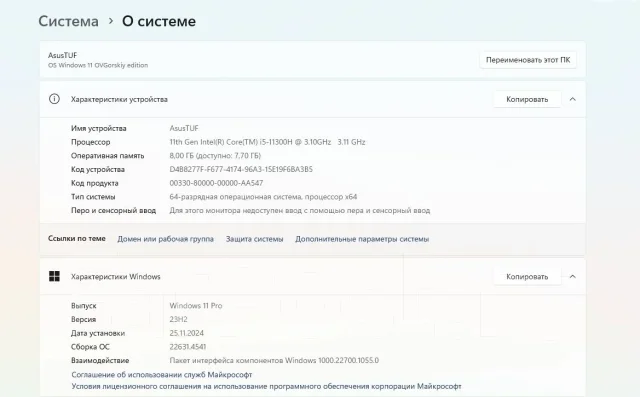This screenshot has width=640, height=397.
Task: Open Условия лицензионного соглашения link
Action: click(266, 386)
